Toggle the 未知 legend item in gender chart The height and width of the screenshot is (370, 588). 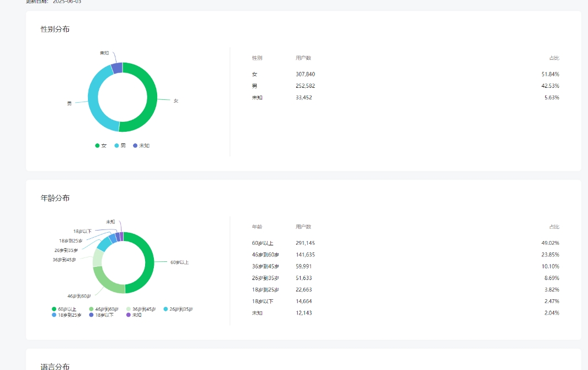(141, 145)
